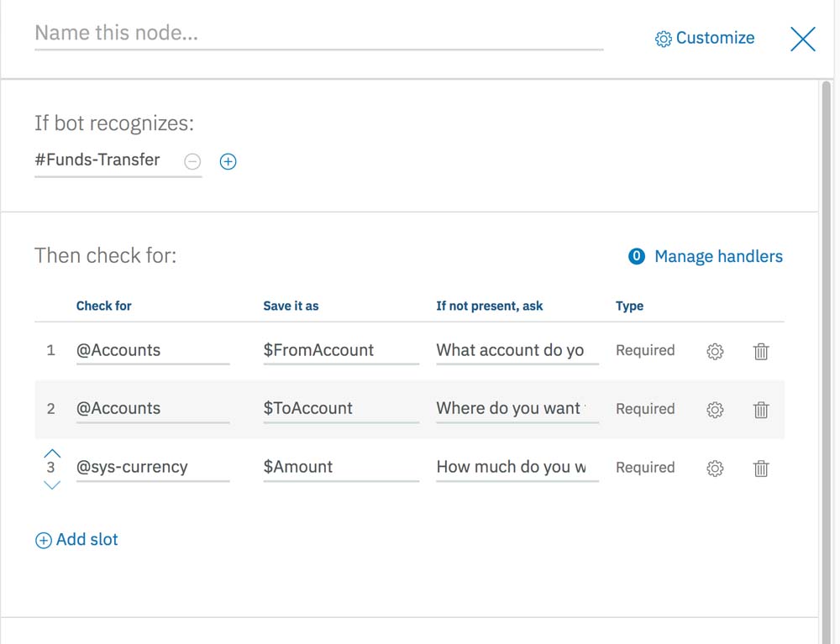Edit the $FromAccount variable field
840x644 pixels.
[x=340, y=351]
